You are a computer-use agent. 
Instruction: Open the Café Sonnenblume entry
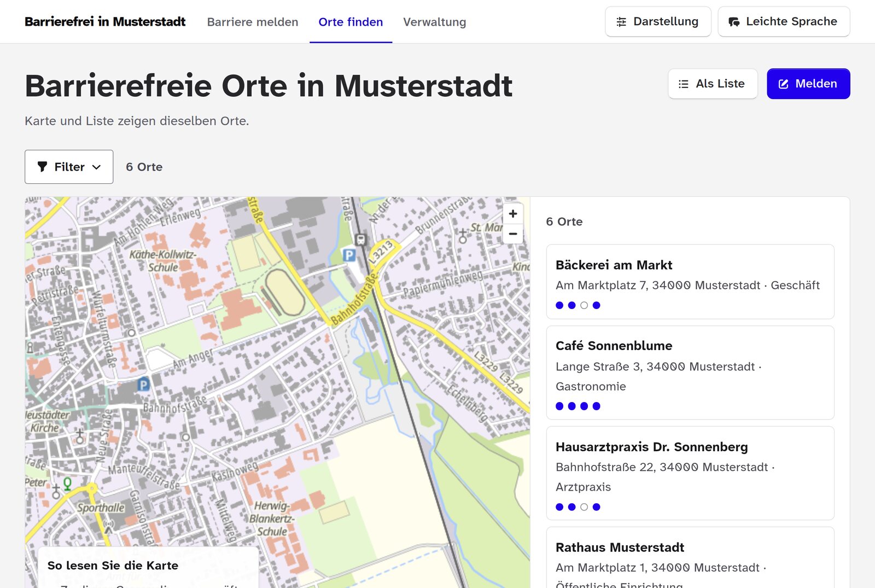click(690, 372)
